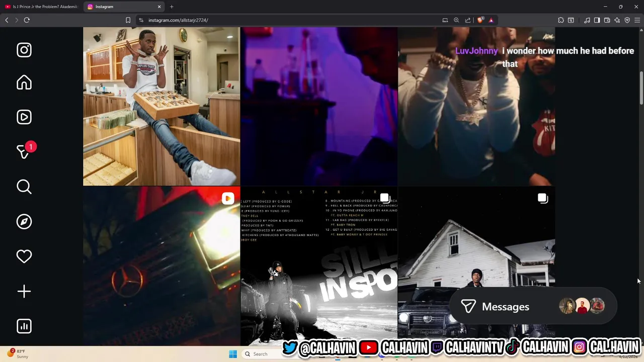
Task: Open the Explore compass page
Action: (24, 222)
